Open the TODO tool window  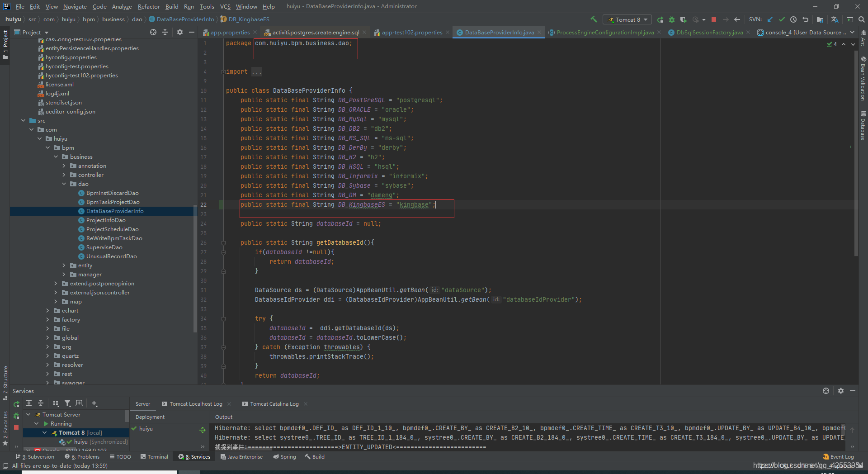[x=120, y=457]
